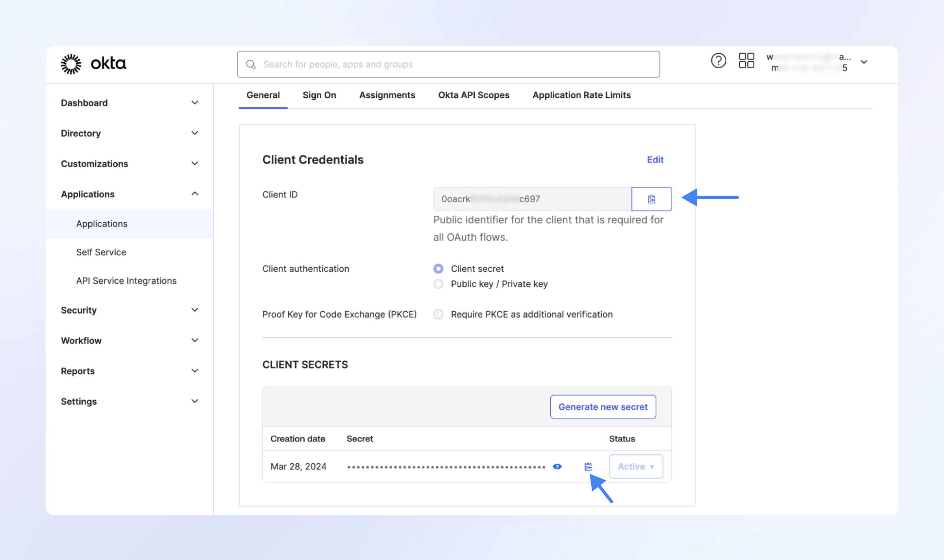Open the user account dropdown chevron
The image size is (944, 560).
(x=864, y=62)
